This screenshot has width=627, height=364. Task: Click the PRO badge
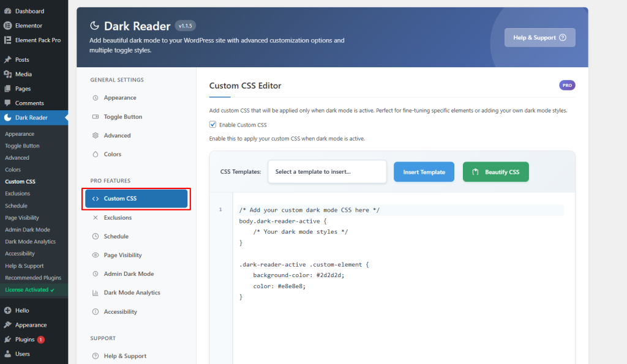tap(567, 85)
